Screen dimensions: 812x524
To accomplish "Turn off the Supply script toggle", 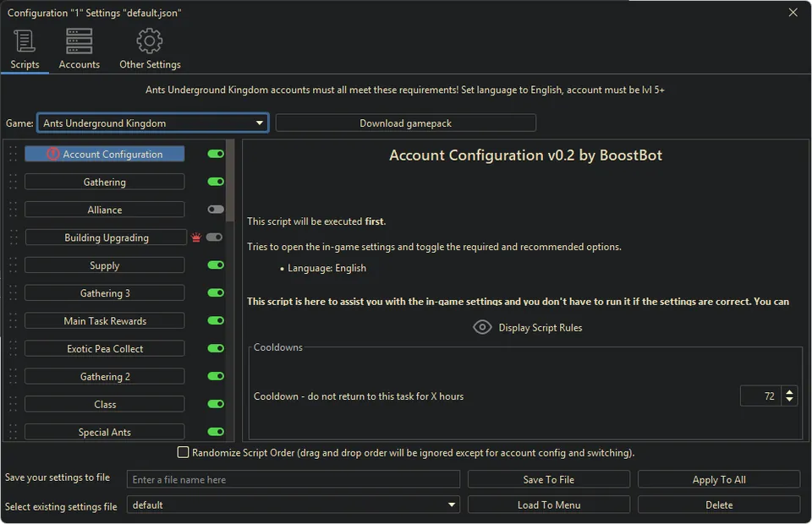I will click(216, 265).
